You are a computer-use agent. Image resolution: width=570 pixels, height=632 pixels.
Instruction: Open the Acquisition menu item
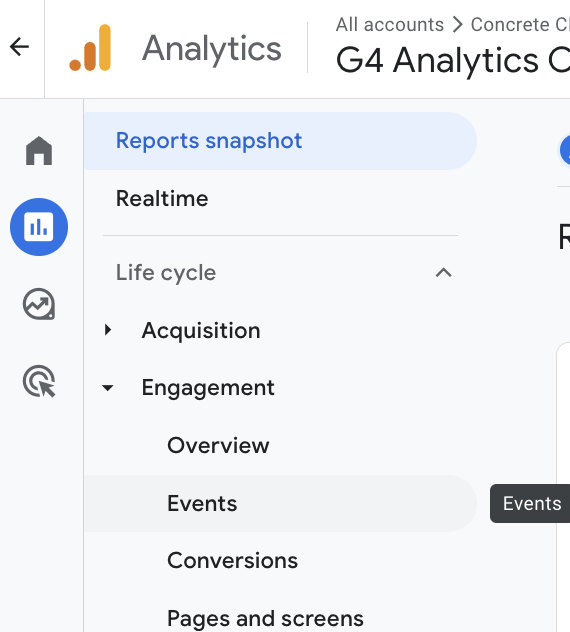201,331
